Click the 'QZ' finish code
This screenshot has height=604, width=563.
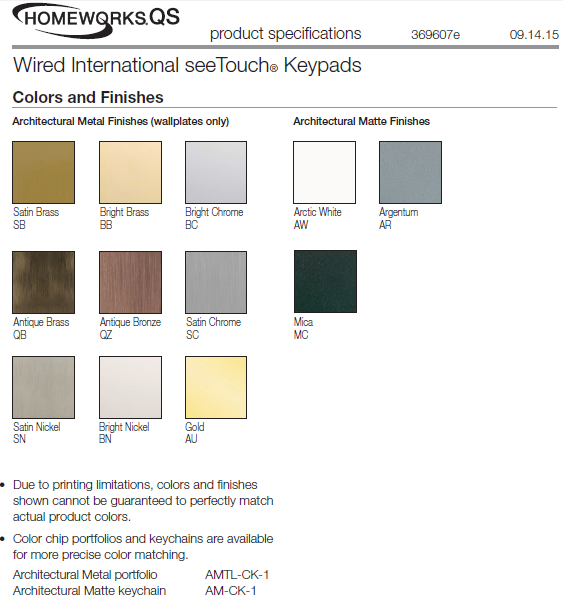coord(106,335)
